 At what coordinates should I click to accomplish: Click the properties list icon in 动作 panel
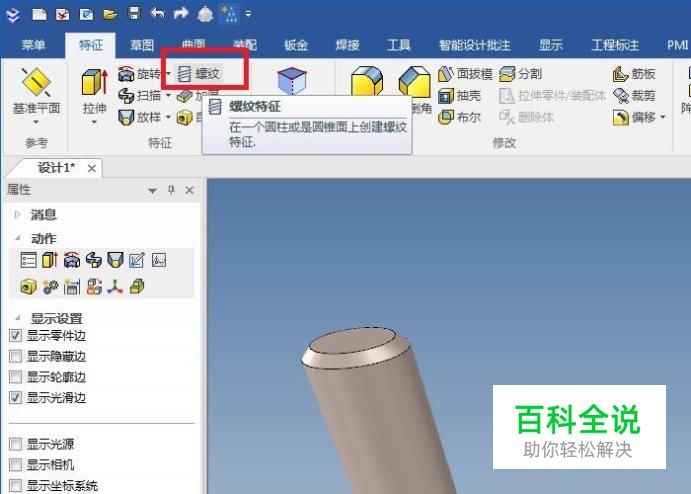pyautogui.click(x=28, y=260)
